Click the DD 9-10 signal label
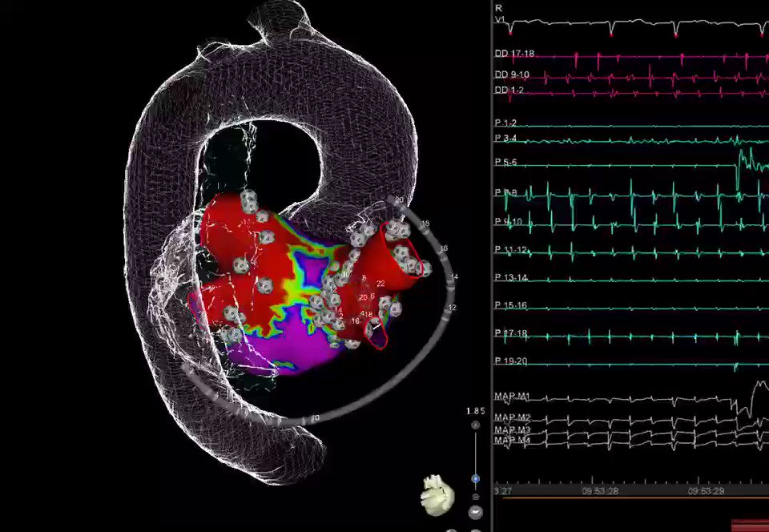Screen dimensions: 769x532 coord(512,74)
